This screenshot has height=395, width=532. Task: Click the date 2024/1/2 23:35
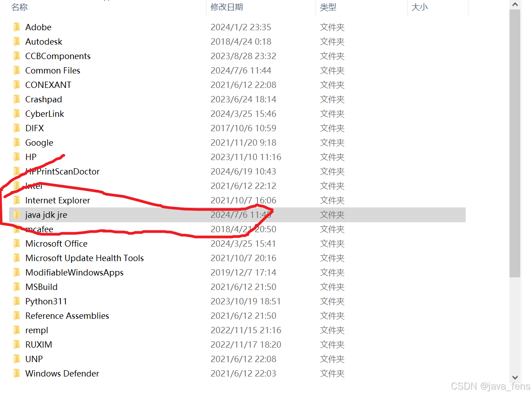(241, 27)
